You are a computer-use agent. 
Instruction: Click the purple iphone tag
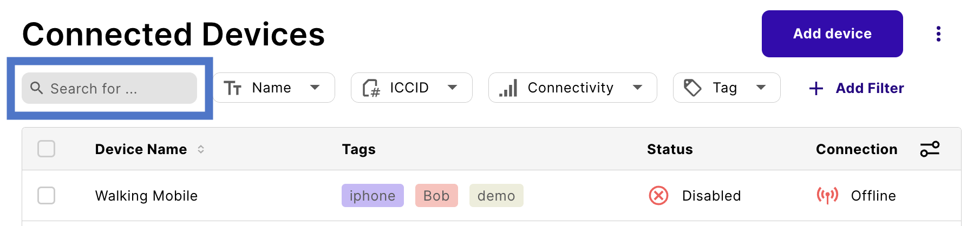373,196
